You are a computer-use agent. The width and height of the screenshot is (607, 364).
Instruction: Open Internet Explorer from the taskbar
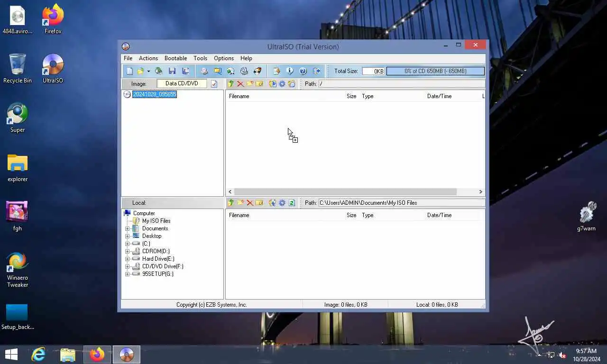(x=38, y=355)
